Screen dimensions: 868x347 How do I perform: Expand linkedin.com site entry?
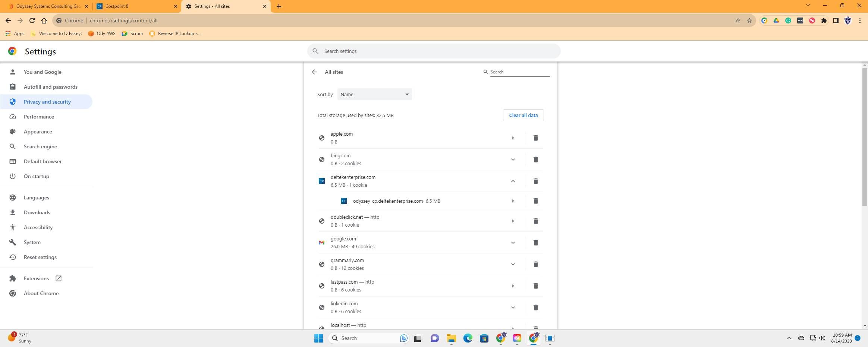coord(513,307)
